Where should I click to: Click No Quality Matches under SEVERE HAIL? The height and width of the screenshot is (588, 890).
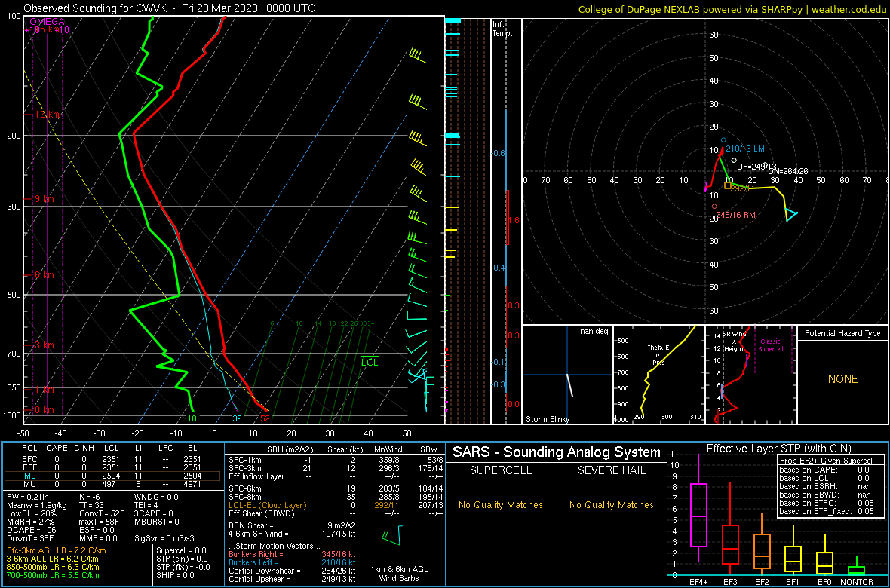pyautogui.click(x=611, y=504)
